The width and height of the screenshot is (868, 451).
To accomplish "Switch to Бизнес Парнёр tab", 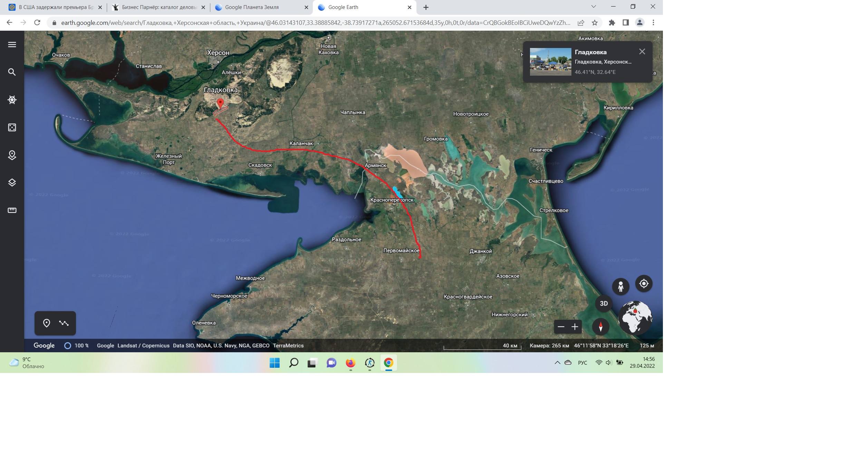I will tap(158, 7).
